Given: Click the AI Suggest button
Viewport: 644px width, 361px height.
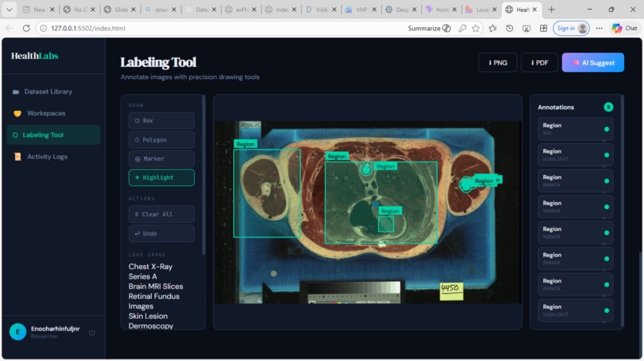Looking at the screenshot, I should click(593, 62).
